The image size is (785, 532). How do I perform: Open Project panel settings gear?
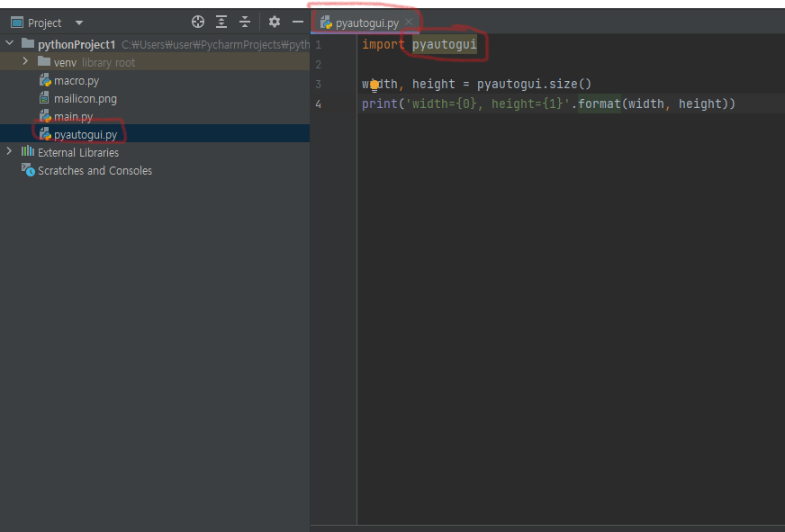pyautogui.click(x=275, y=22)
